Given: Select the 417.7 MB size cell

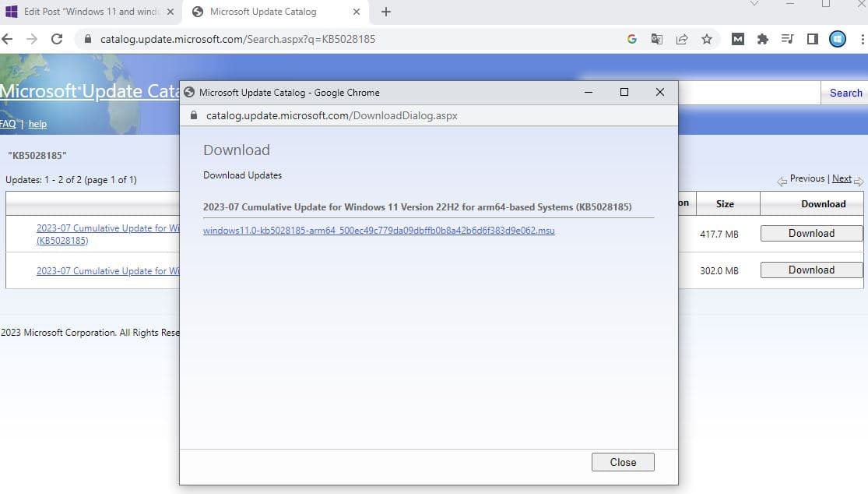Looking at the screenshot, I should (719, 235).
